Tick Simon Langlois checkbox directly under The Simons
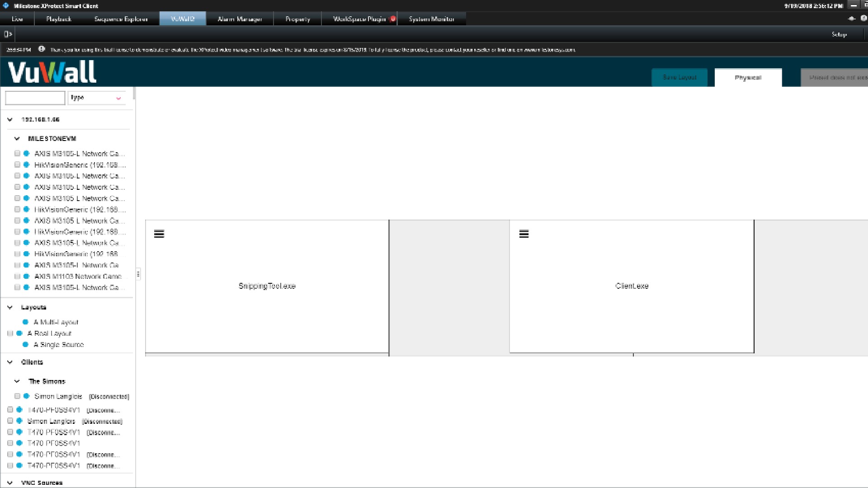This screenshot has width=868, height=488. coord(17,396)
